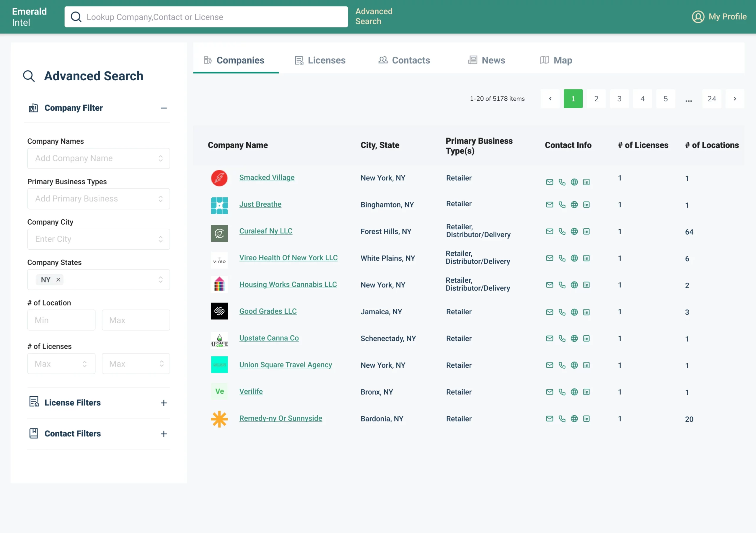Click the LinkedIn icon for Smacked Village
This screenshot has width=756, height=533.
(586, 182)
